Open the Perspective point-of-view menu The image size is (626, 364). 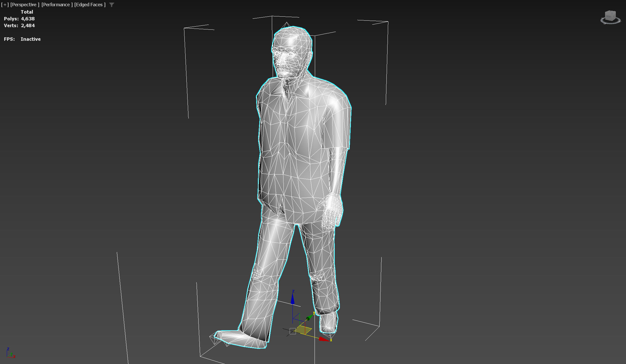click(25, 5)
